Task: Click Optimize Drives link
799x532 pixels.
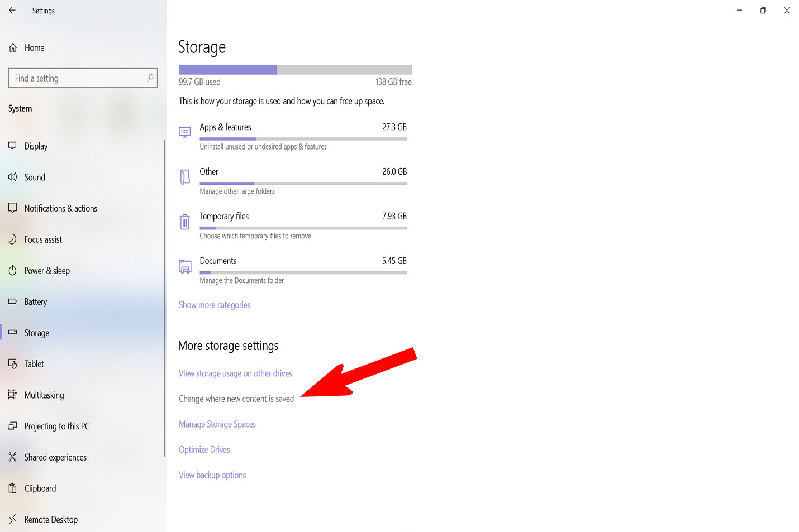Action: tap(204, 449)
